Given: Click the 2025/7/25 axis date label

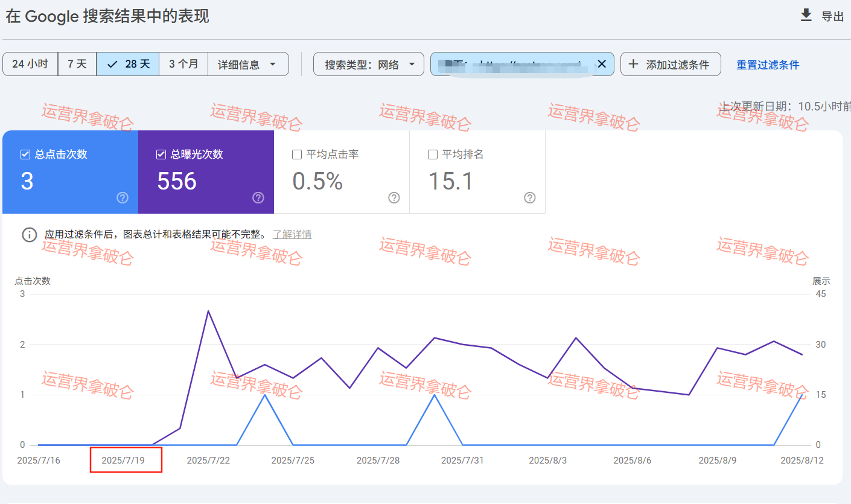Looking at the screenshot, I should pos(293,460).
